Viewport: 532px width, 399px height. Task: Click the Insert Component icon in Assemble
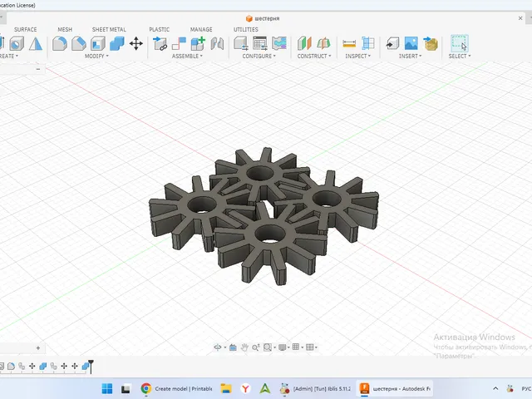(160, 43)
